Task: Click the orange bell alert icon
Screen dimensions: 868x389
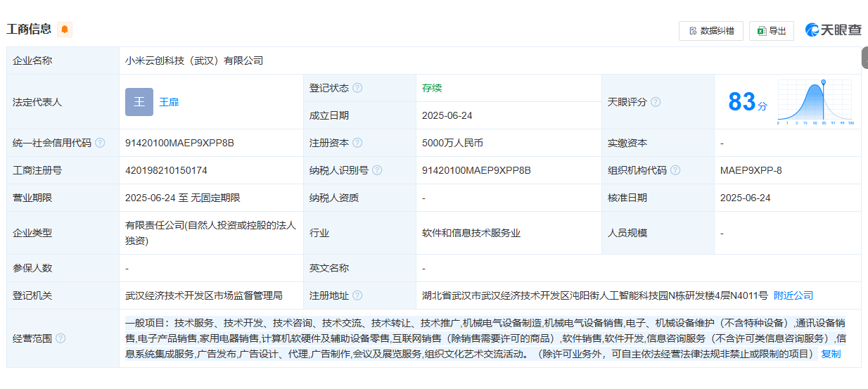Action: pyautogui.click(x=65, y=30)
